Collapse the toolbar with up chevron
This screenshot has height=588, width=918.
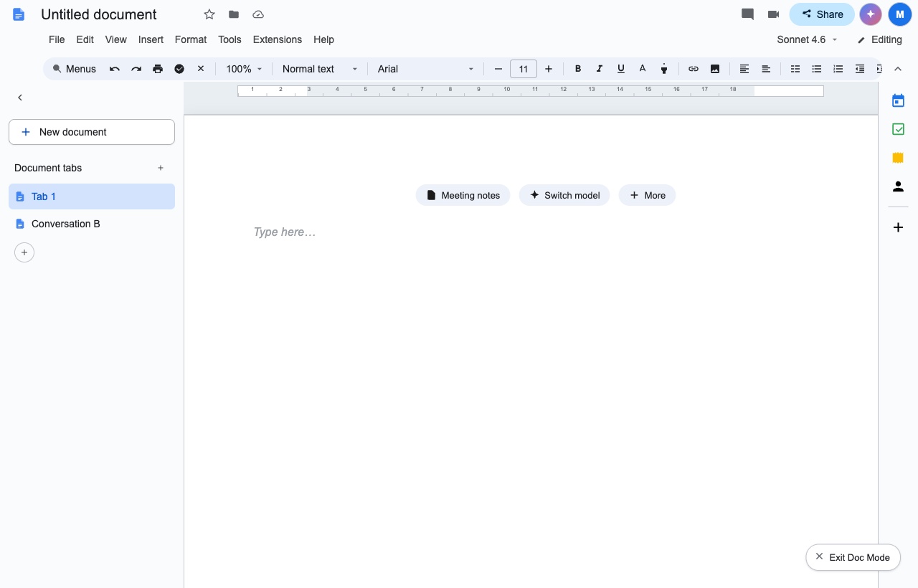(x=897, y=69)
